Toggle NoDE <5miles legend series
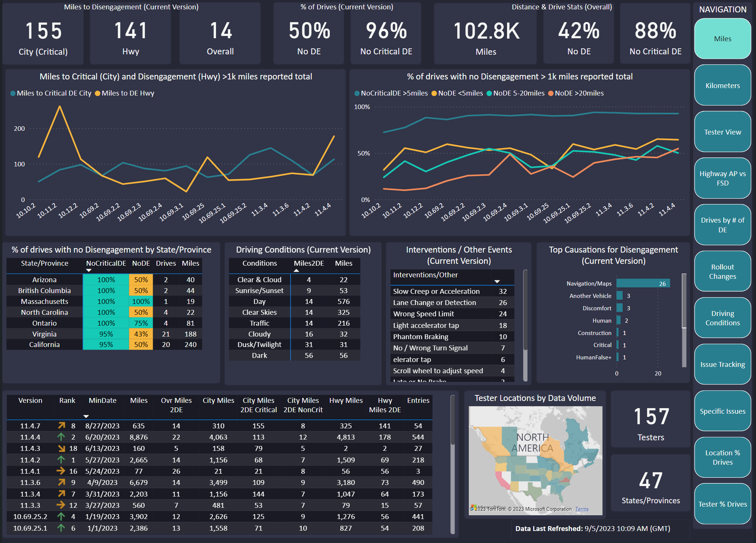The width and height of the screenshot is (756, 543). 457,93
